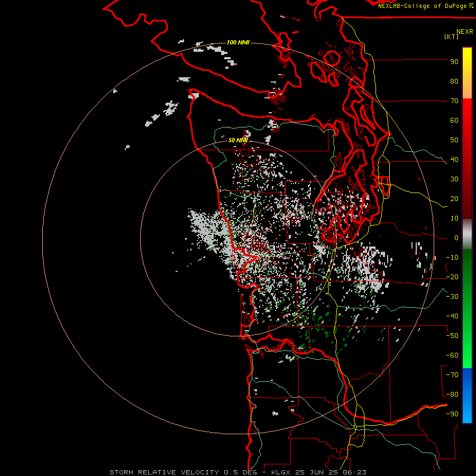Select the -10 value on velocity scale
Screen dimensions: 476x476
tap(452, 258)
